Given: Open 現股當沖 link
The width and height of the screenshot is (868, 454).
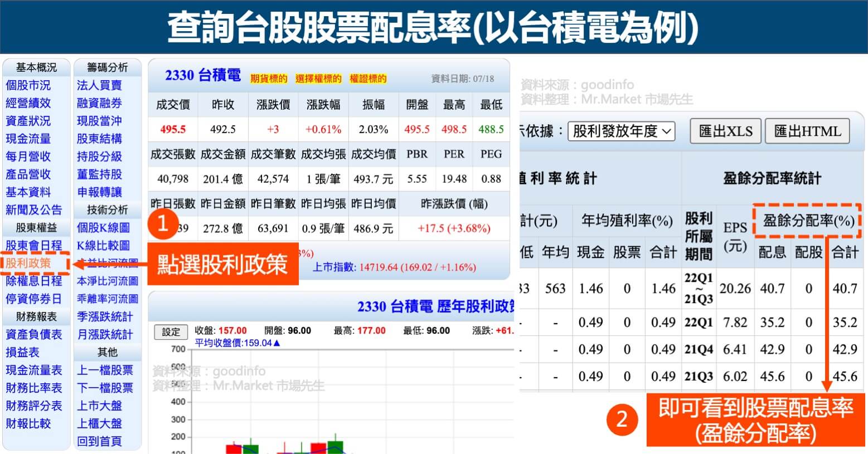Looking at the screenshot, I should point(99,121).
